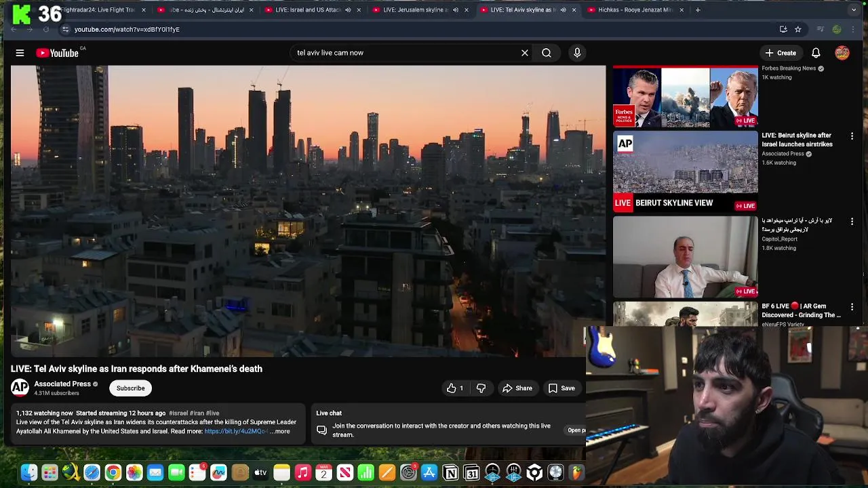Open the Photos app in dock
Screen dimensions: 868x488
[134, 472]
